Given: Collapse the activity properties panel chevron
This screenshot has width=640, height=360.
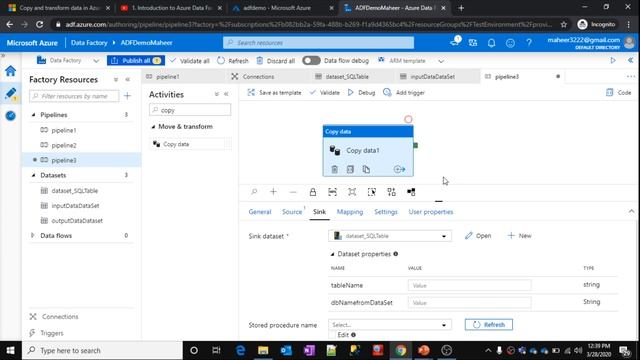Looking at the screenshot, I should [x=631, y=211].
